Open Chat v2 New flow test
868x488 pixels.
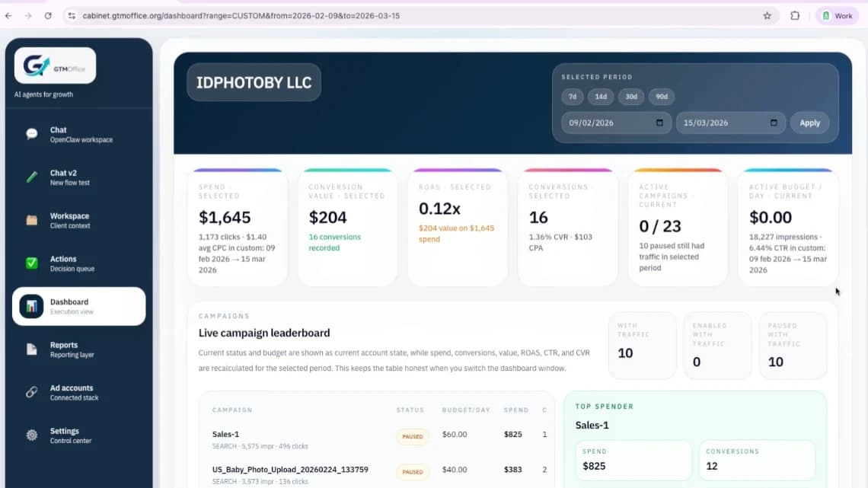[78, 177]
